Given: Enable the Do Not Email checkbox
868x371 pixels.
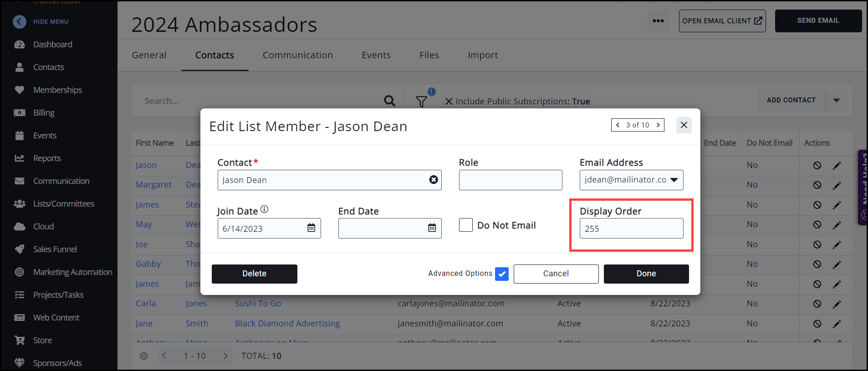Looking at the screenshot, I should [466, 225].
